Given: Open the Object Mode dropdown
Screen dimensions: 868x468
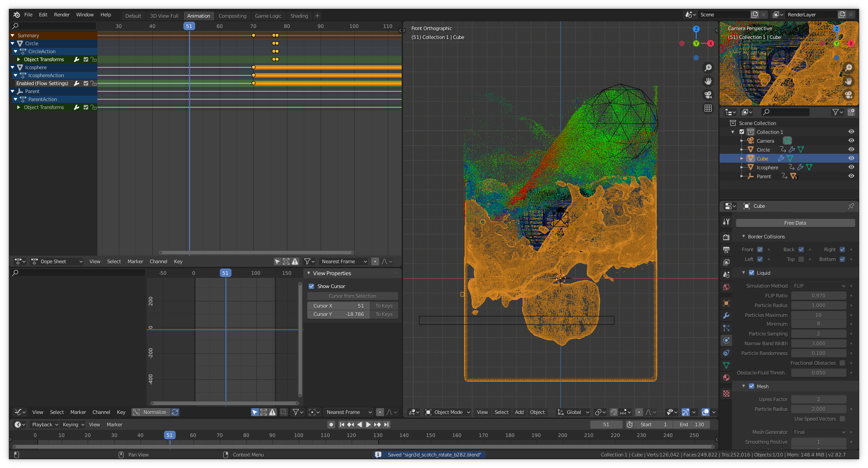Looking at the screenshot, I should 448,412.
